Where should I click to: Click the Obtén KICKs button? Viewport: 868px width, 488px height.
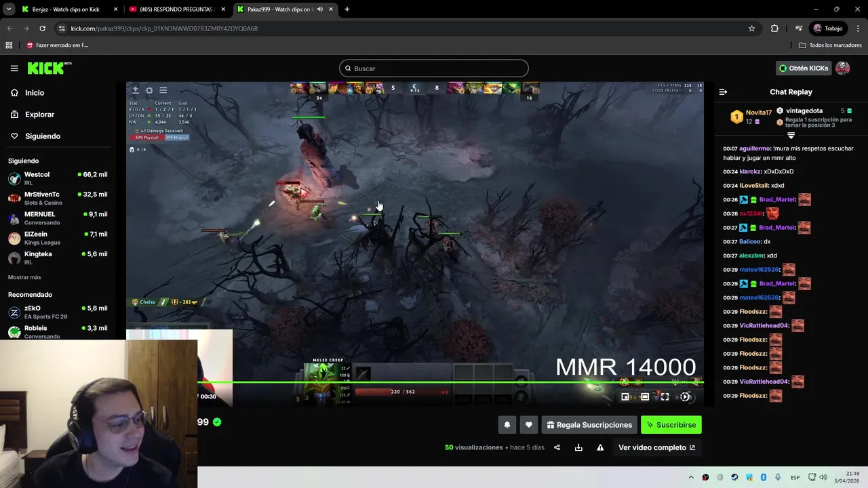(804, 68)
